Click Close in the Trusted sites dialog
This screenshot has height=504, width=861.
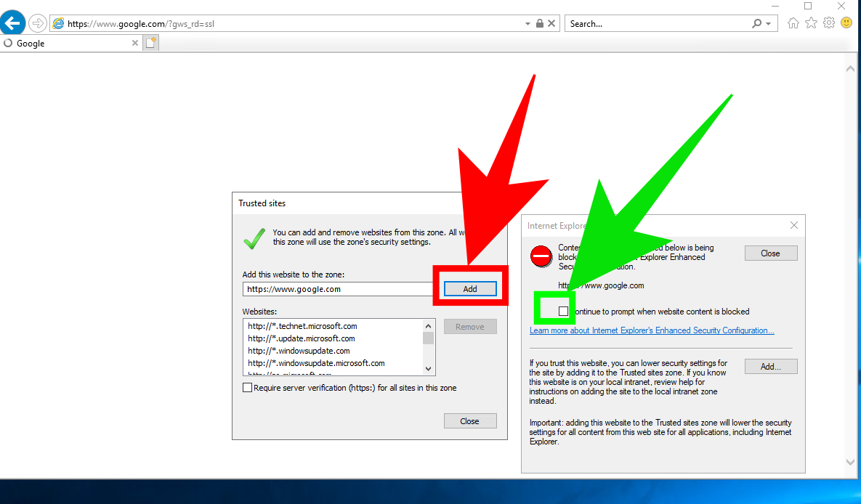[470, 421]
